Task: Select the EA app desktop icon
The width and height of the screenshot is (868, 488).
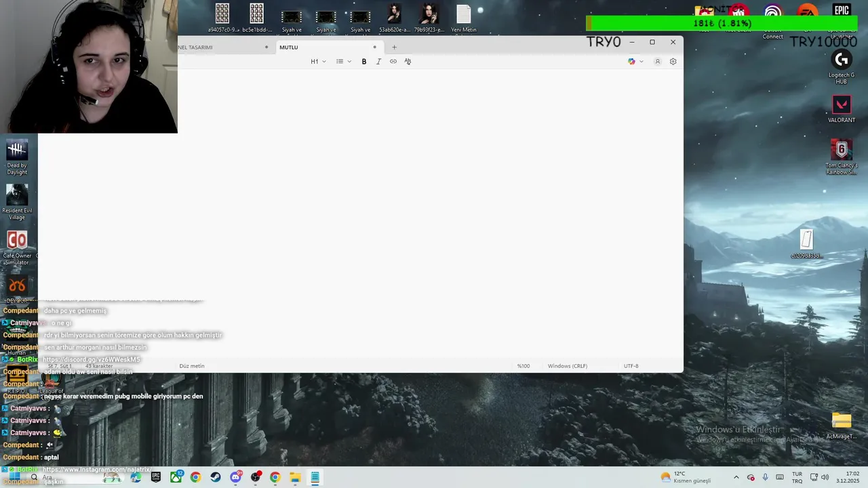Action: [x=807, y=10]
